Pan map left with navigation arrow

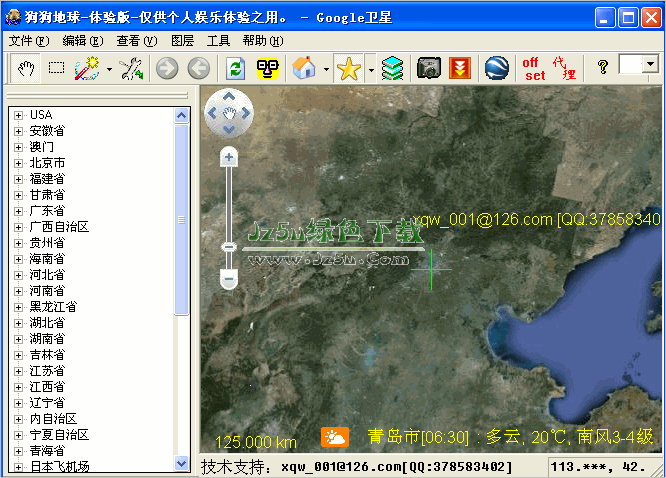[212, 113]
